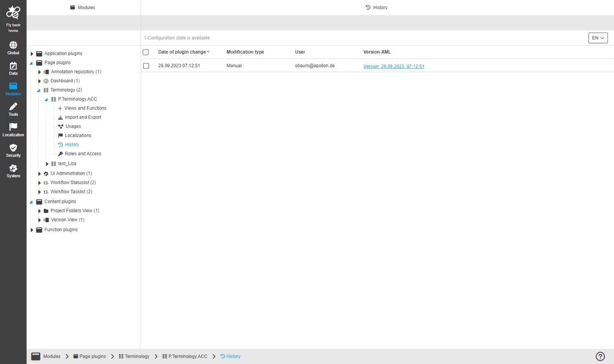Tick the select-all checkbox in table header
The width and height of the screenshot is (614, 364).
146,52
